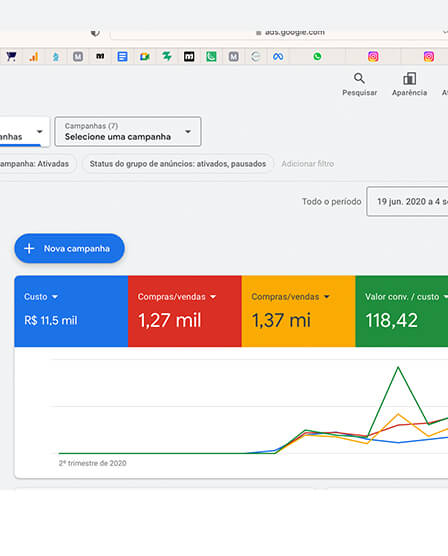This screenshot has height=556, width=448.
Task: Open the shopping cart bookmark icon
Action: tap(11, 57)
